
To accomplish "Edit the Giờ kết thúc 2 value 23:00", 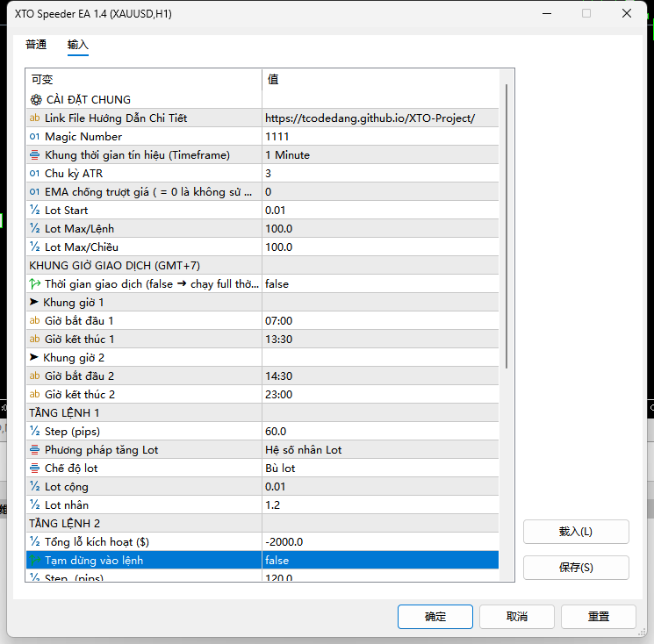I will click(380, 394).
